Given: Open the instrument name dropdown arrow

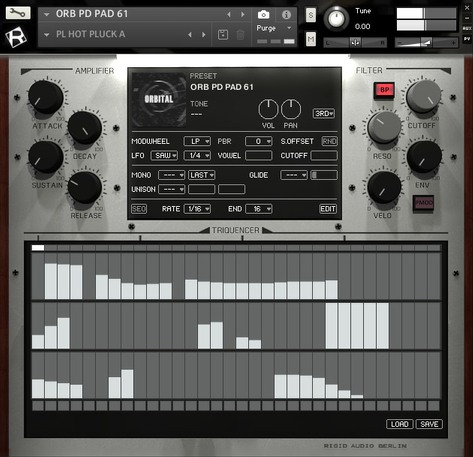Looking at the screenshot, I should (x=47, y=14).
